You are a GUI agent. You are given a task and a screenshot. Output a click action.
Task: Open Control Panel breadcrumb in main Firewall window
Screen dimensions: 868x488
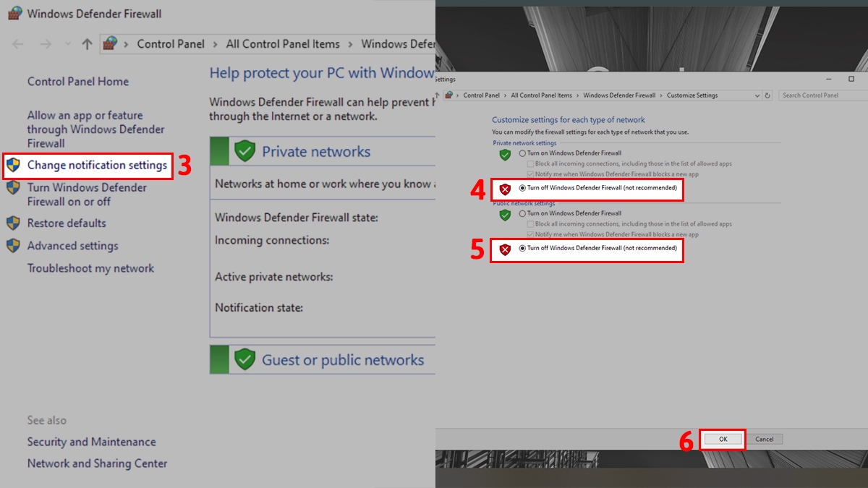pyautogui.click(x=171, y=44)
